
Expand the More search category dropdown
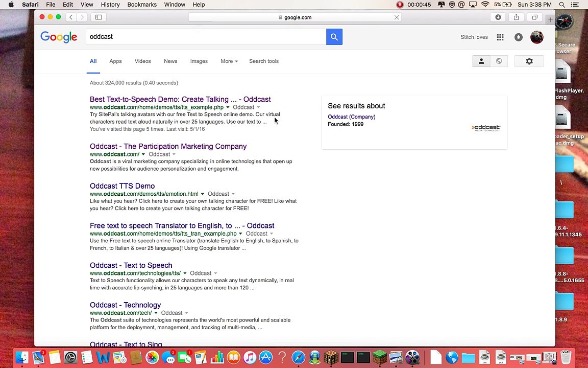click(x=229, y=61)
